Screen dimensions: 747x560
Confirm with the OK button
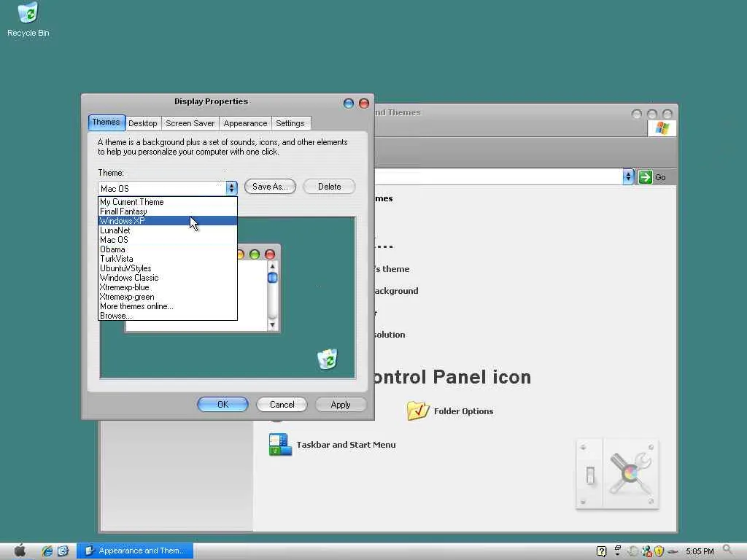(223, 404)
